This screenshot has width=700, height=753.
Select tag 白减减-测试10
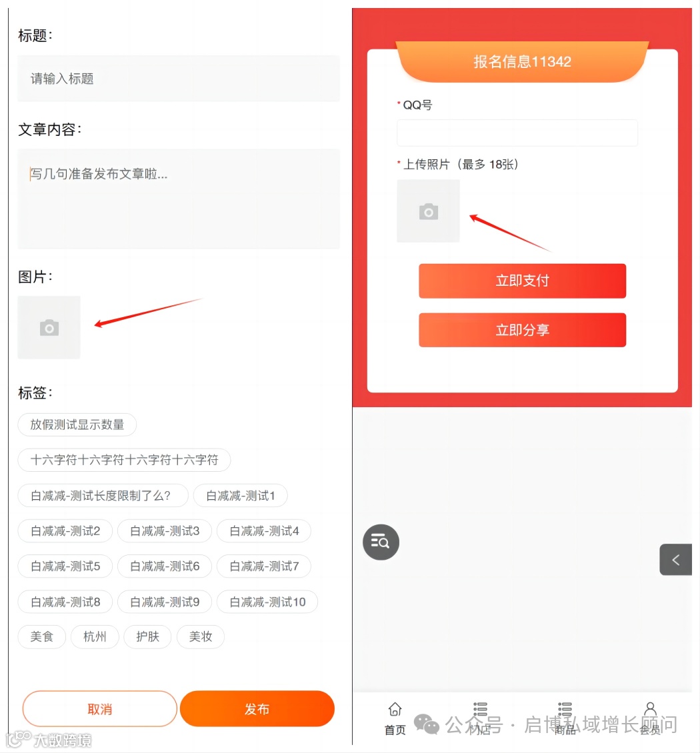tap(267, 602)
